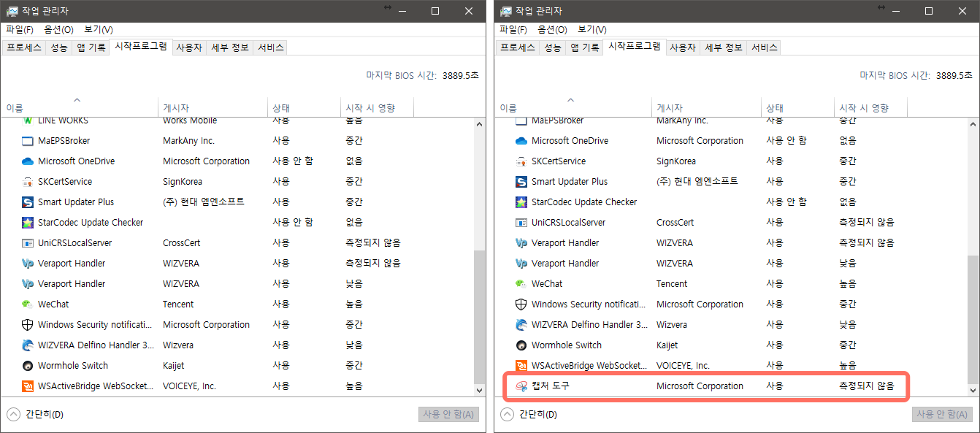Open 서비스 tab in right window
980x433 pixels.
click(x=765, y=47)
